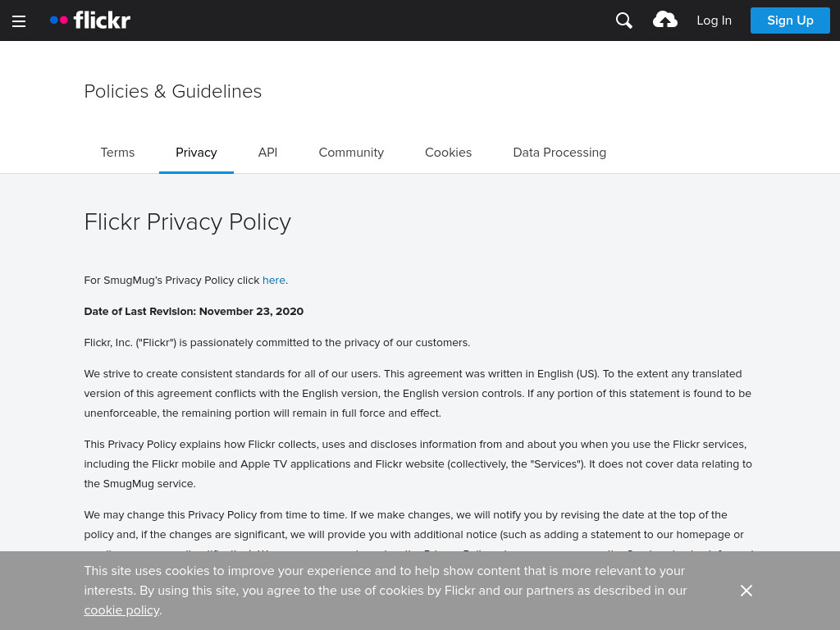Click the 'Policies & Guidelines' title
Viewport: 840px width, 630px height.
pyautogui.click(x=172, y=92)
